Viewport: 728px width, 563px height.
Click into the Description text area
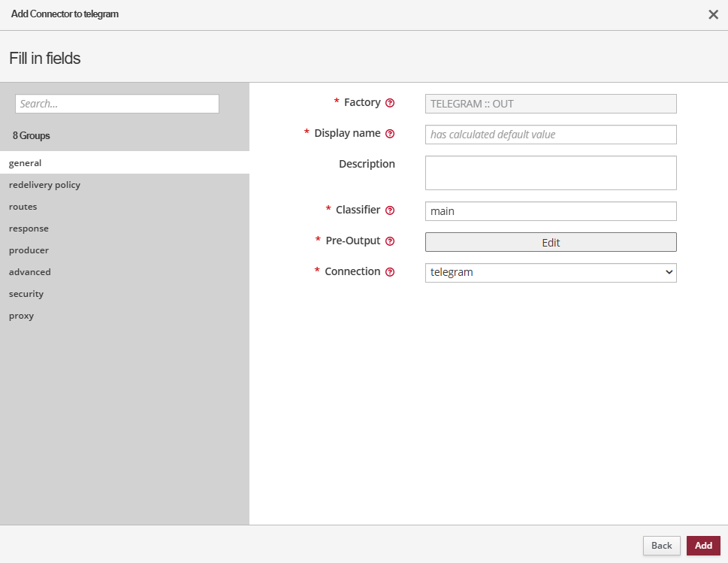(x=551, y=173)
